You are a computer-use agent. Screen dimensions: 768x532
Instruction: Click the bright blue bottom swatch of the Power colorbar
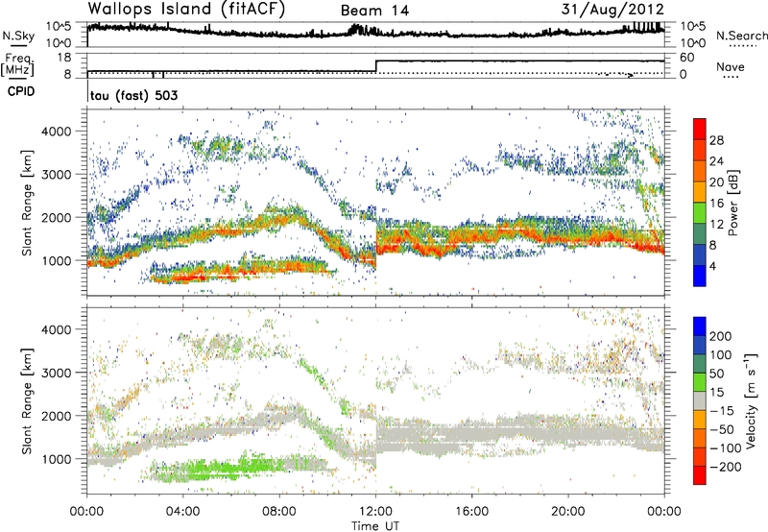[700, 276]
